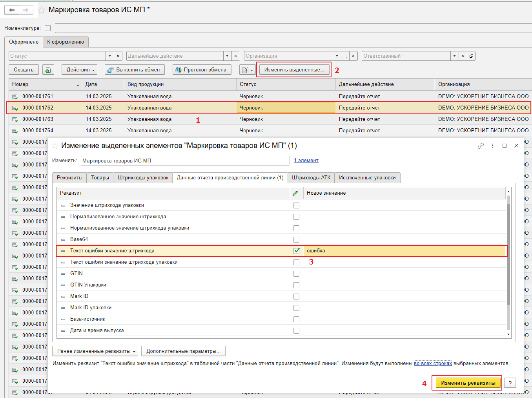
Task: Open the Ответственный field open-form icon
Action: pyautogui.click(x=471, y=56)
